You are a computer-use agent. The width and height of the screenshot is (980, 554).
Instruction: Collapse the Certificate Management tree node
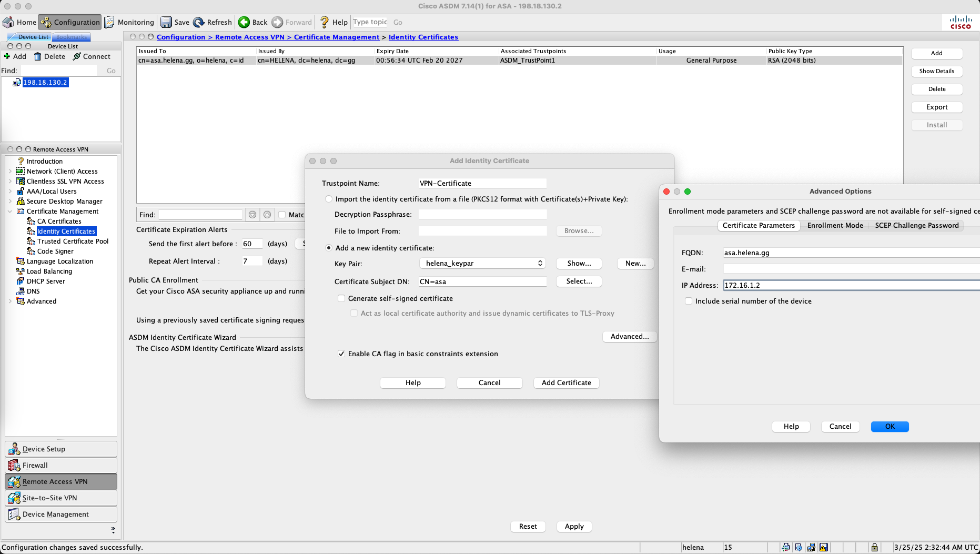[10, 211]
